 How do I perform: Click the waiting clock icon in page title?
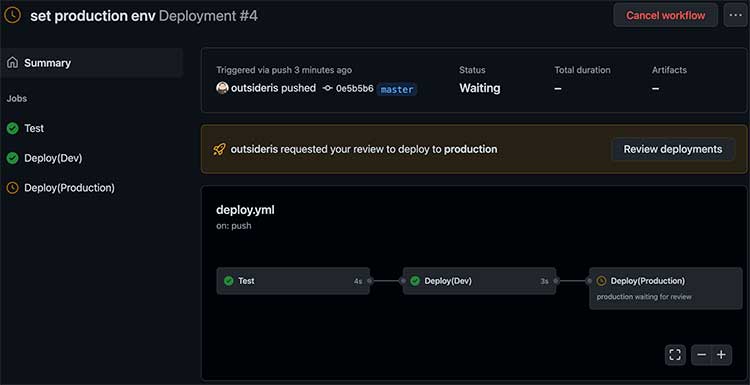(x=12, y=15)
